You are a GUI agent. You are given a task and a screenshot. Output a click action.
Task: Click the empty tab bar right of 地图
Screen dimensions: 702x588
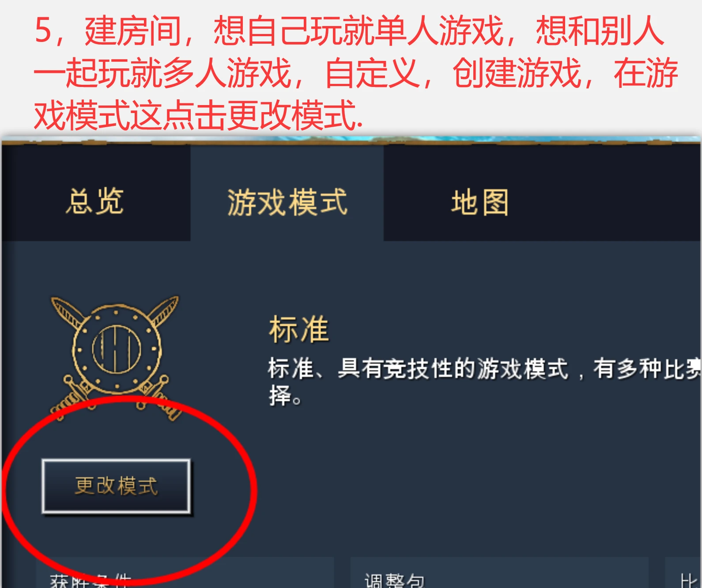click(x=638, y=193)
